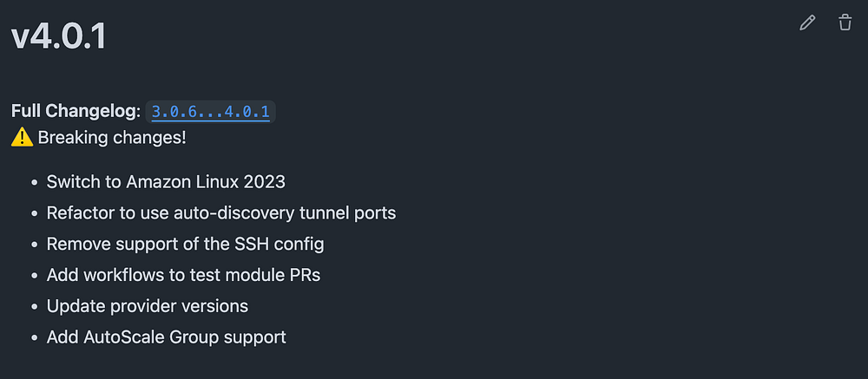Image resolution: width=868 pixels, height=379 pixels.
Task: Click the Full Changelog label
Action: (76, 111)
